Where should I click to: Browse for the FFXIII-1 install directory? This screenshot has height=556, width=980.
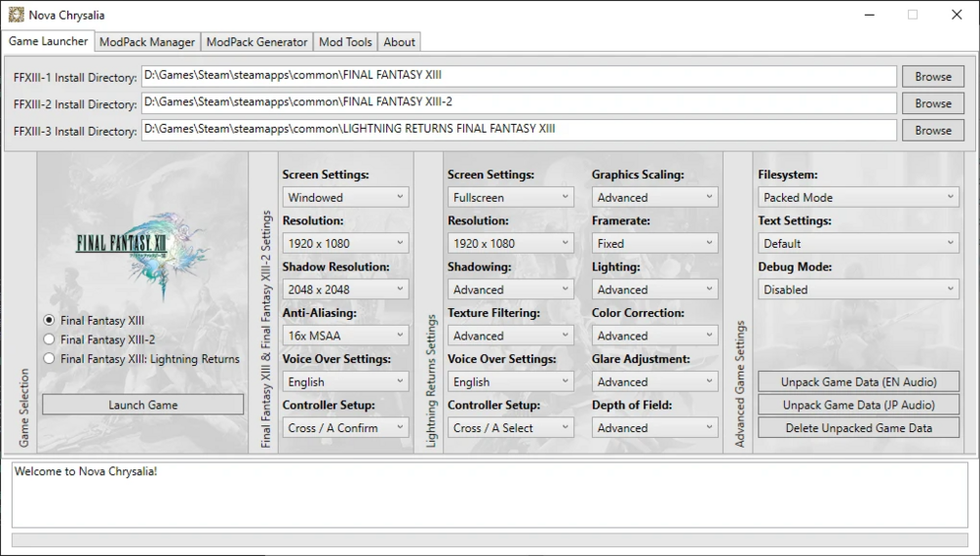pos(933,76)
